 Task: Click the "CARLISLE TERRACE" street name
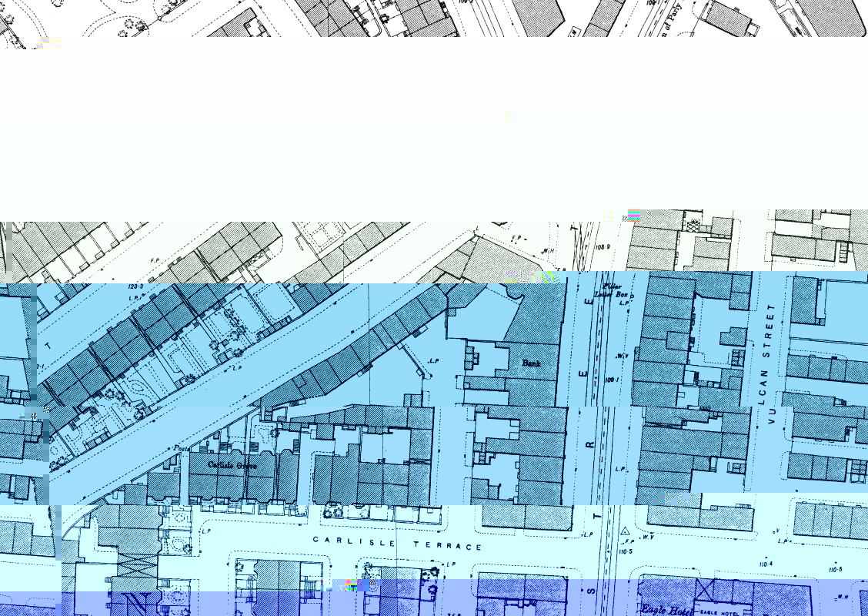pos(398,543)
